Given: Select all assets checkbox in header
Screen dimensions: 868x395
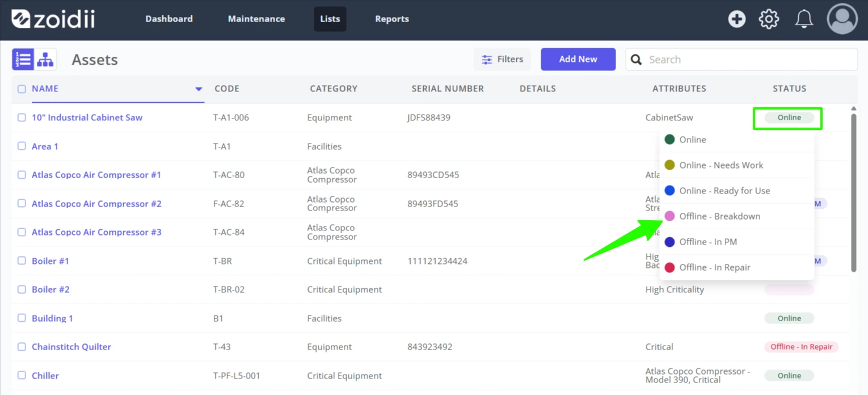Looking at the screenshot, I should (x=22, y=89).
